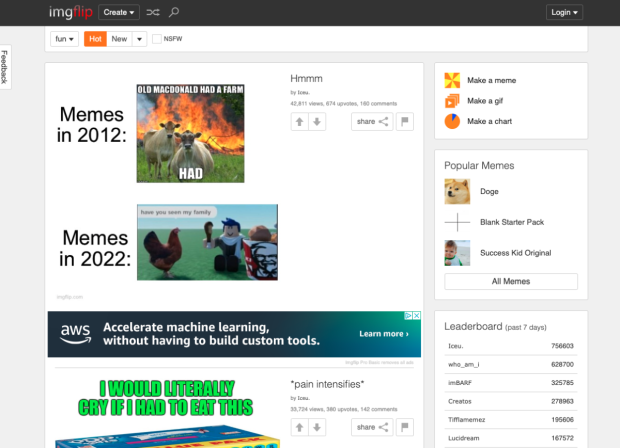Flag the Hmmm meme post

coord(405,121)
